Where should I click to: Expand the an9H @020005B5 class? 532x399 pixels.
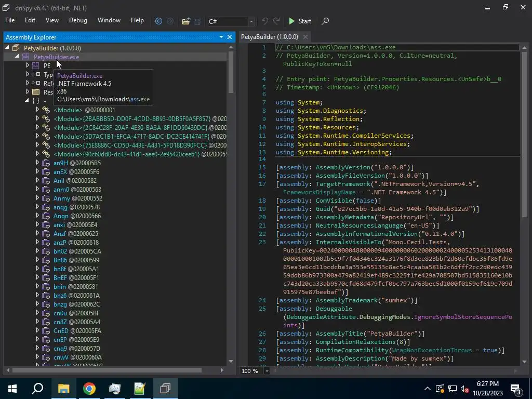coord(37,163)
